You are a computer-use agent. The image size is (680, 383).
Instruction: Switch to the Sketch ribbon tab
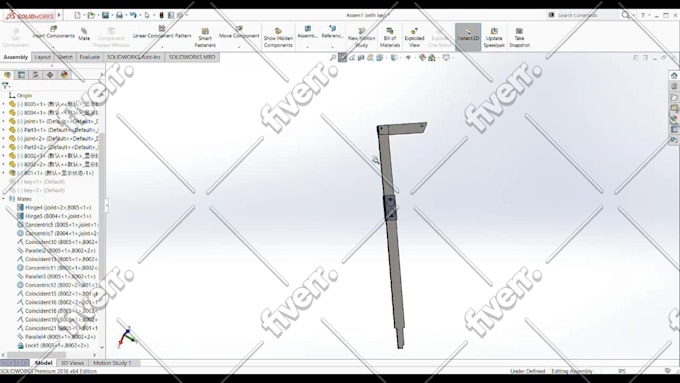pyautogui.click(x=65, y=57)
